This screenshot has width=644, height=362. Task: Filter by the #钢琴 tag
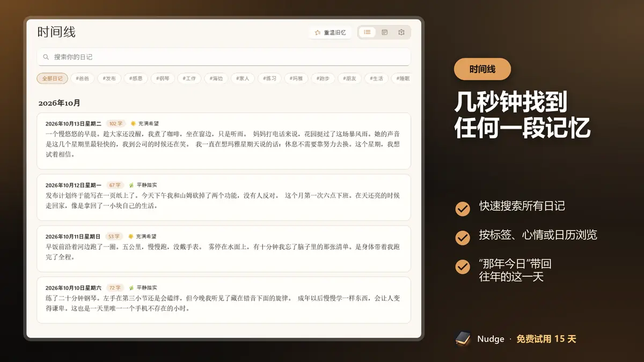click(163, 78)
